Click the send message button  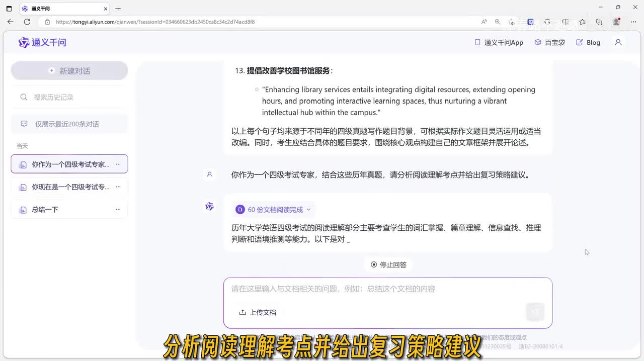(x=535, y=312)
